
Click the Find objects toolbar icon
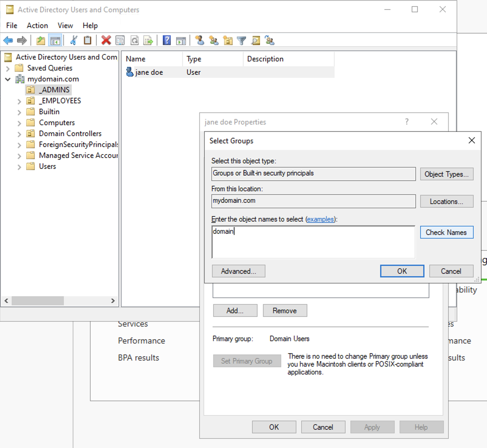coord(256,40)
